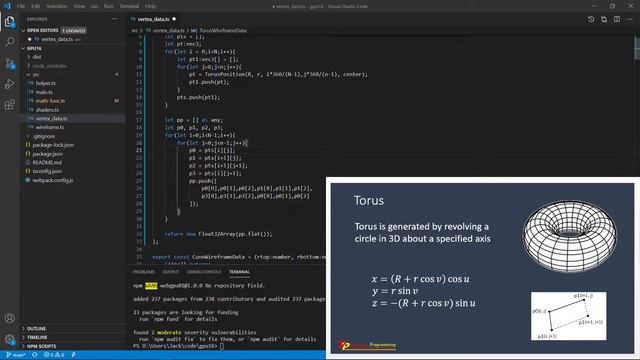Open the Explorer view in activity bar

click(9, 21)
